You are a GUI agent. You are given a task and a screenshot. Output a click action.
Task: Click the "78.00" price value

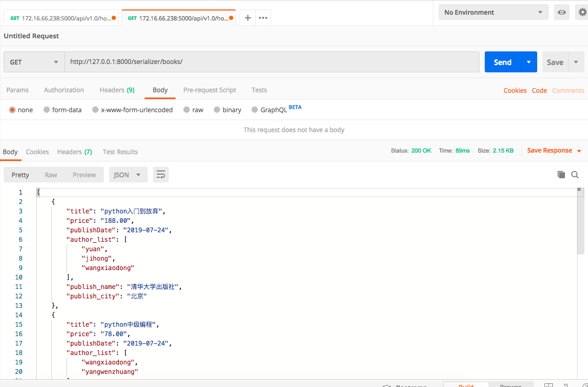(x=113, y=334)
